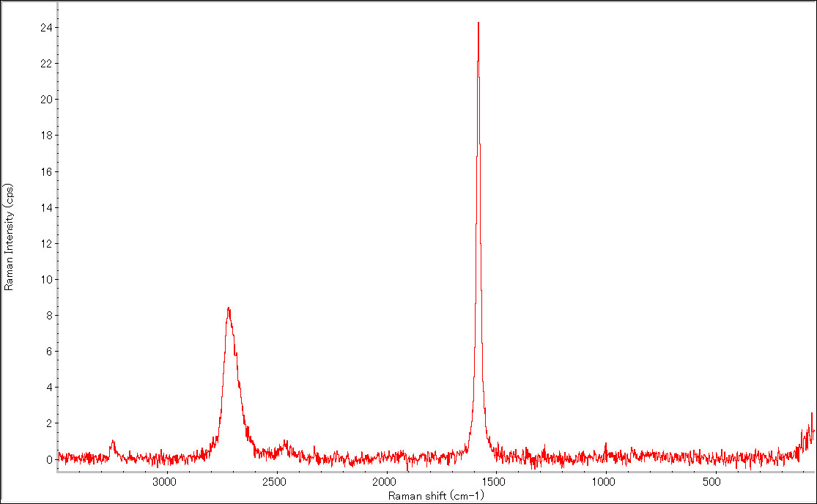Select the x-axis tick label 1000
This screenshot has width=817, height=504.
tap(603, 481)
